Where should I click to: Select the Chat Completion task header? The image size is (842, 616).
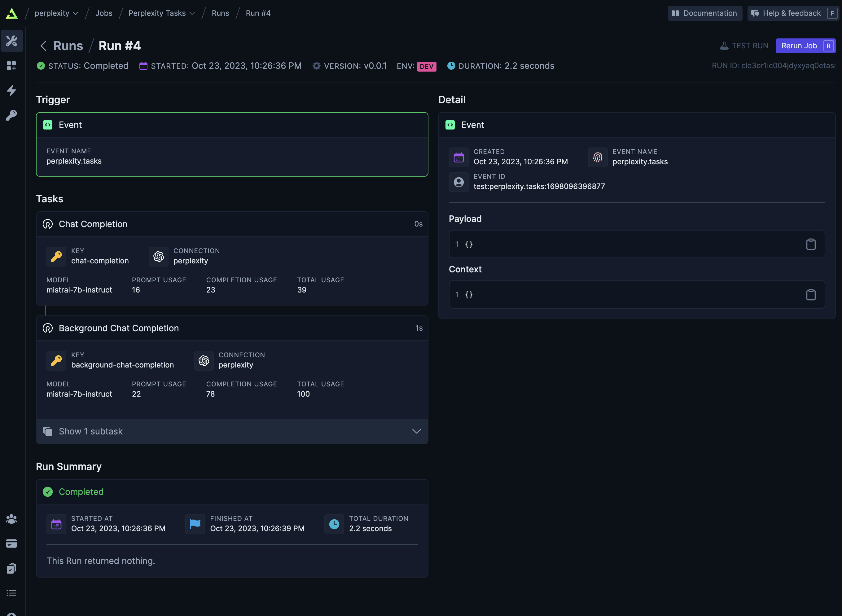point(232,224)
